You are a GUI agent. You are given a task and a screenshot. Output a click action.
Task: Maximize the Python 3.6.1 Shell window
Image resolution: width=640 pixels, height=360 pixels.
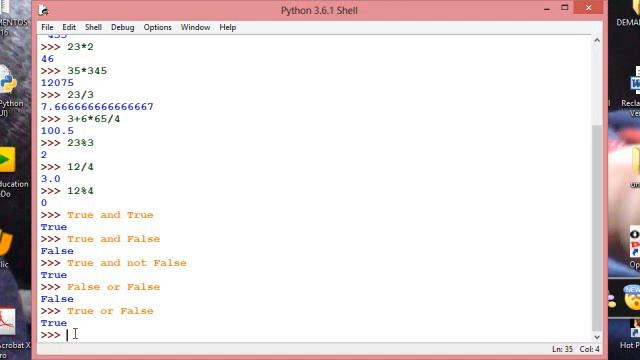point(564,8)
